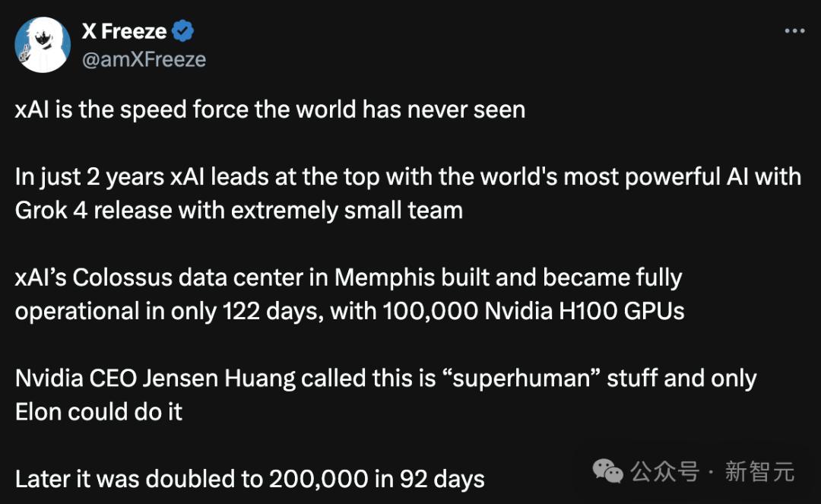Click the blue verified badge
The image size is (821, 504).
pos(183,31)
